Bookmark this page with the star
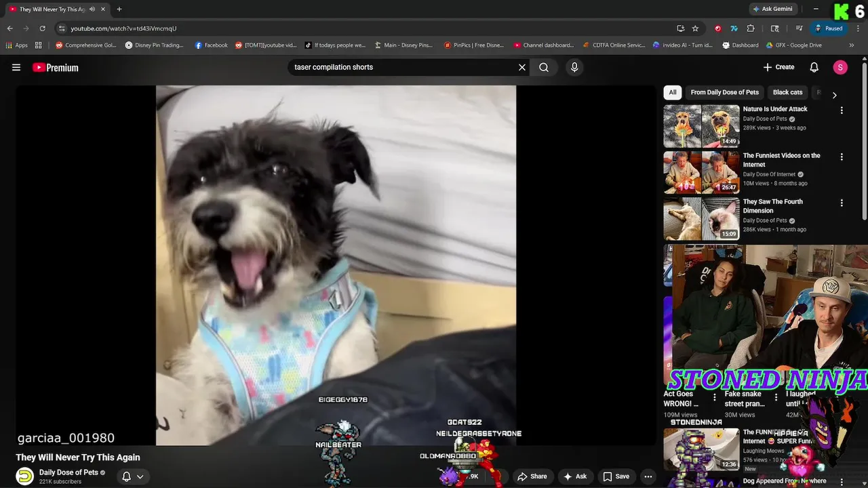 tap(695, 28)
